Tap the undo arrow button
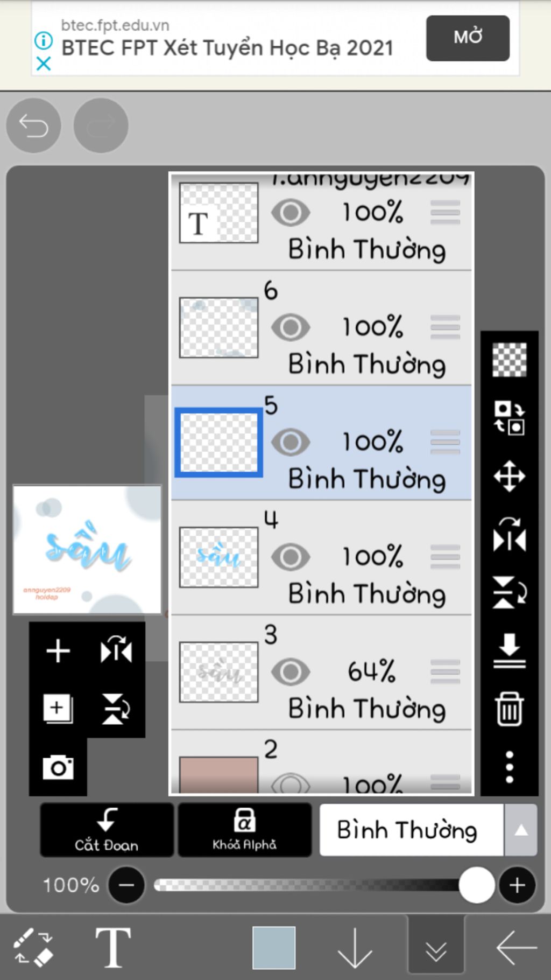Screen dimensions: 551x980 pyautogui.click(x=33, y=126)
